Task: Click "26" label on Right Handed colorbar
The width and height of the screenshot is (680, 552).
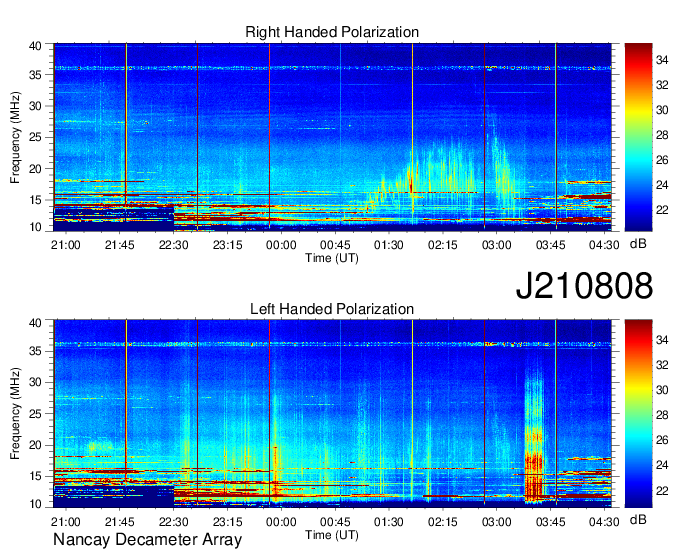Action: (662, 160)
